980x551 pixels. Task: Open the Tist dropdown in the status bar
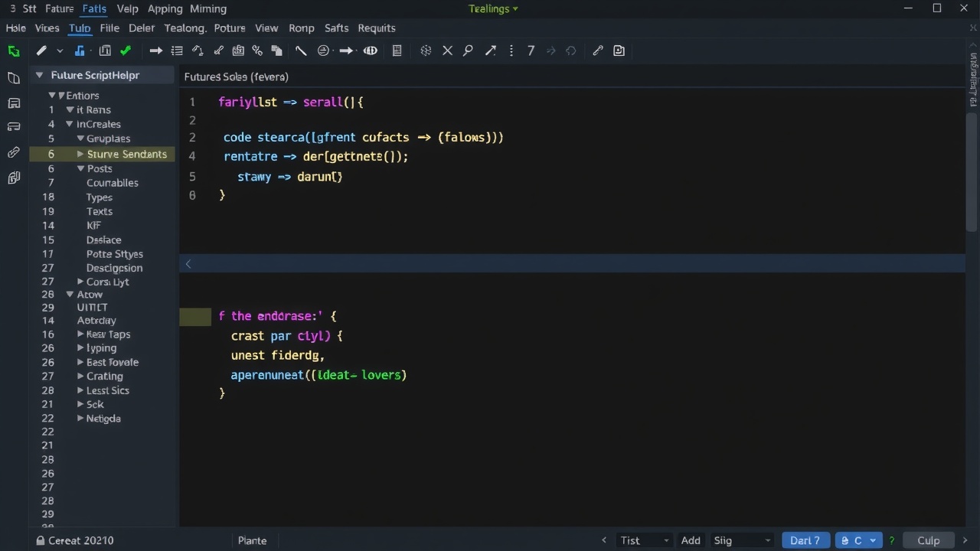click(x=645, y=540)
